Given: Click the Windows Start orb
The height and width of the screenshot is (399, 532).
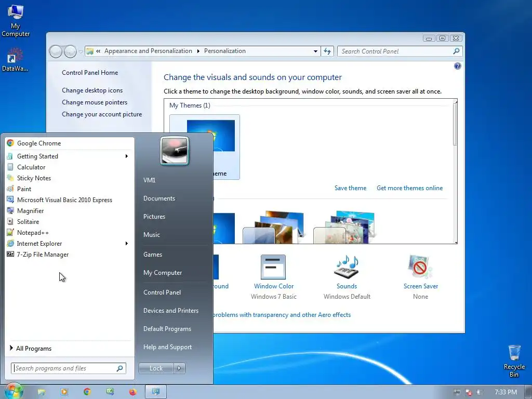Looking at the screenshot, I should click(13, 392).
